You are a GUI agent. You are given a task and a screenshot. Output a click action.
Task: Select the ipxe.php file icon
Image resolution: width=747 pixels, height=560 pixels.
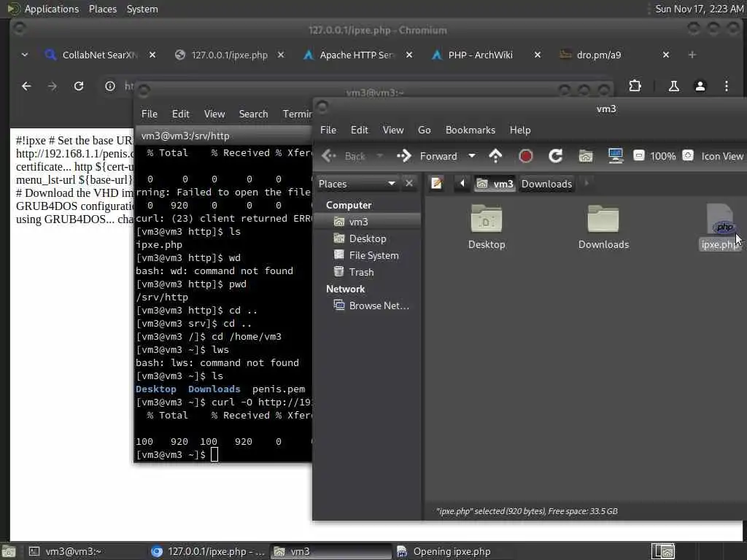click(x=720, y=227)
